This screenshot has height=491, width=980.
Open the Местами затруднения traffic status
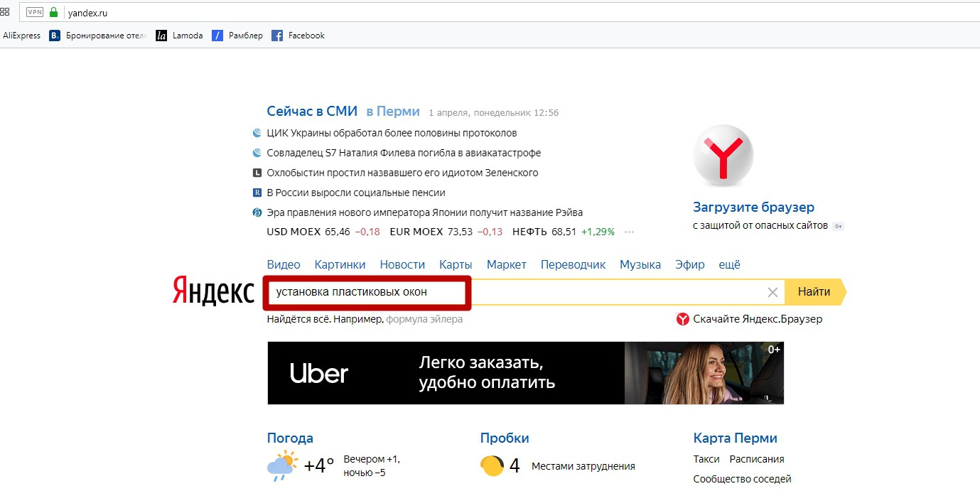583,466
